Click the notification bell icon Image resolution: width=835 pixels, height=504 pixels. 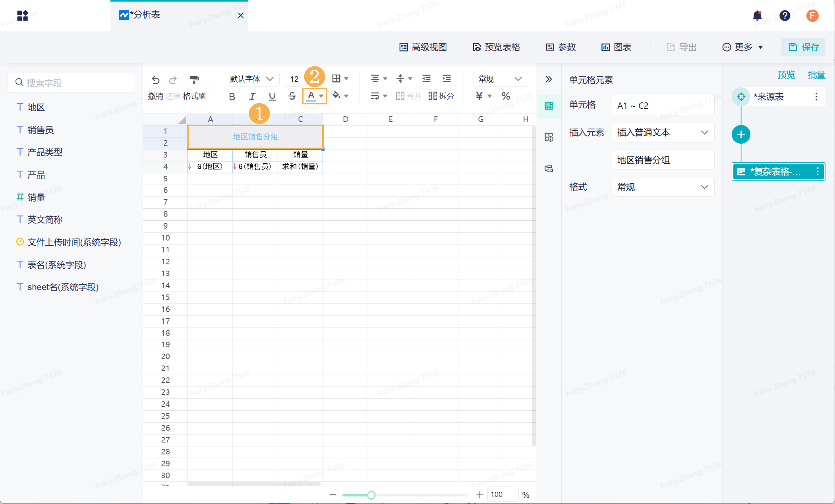(757, 15)
